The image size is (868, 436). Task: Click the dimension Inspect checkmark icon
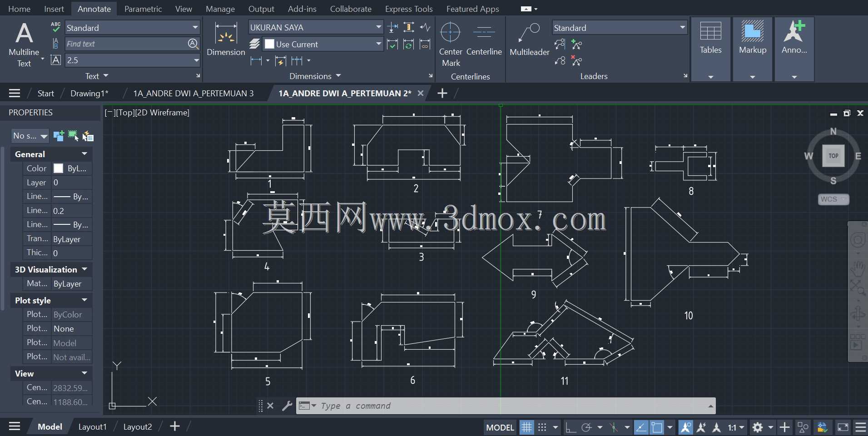[393, 45]
